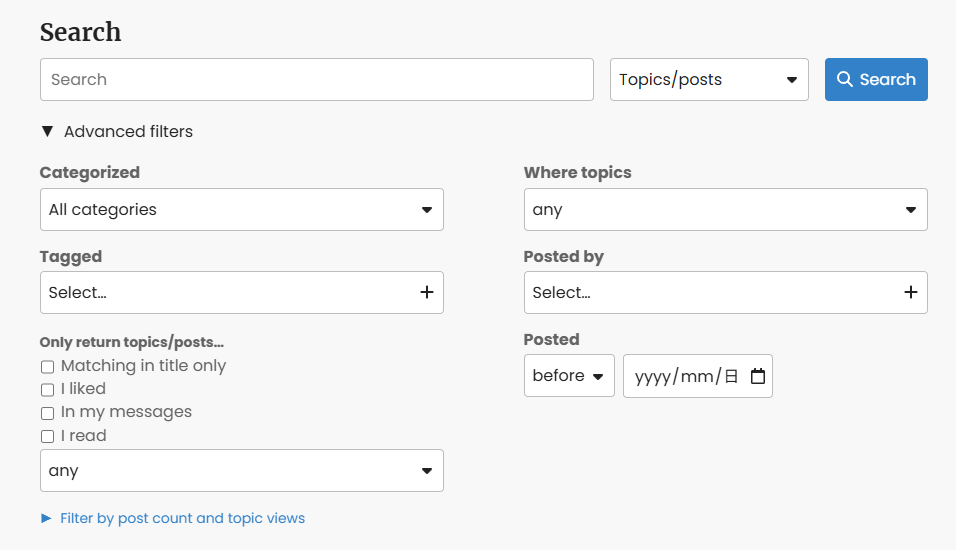The image size is (956, 550).
Task: Toggle the I read checkbox
Action: (x=48, y=437)
